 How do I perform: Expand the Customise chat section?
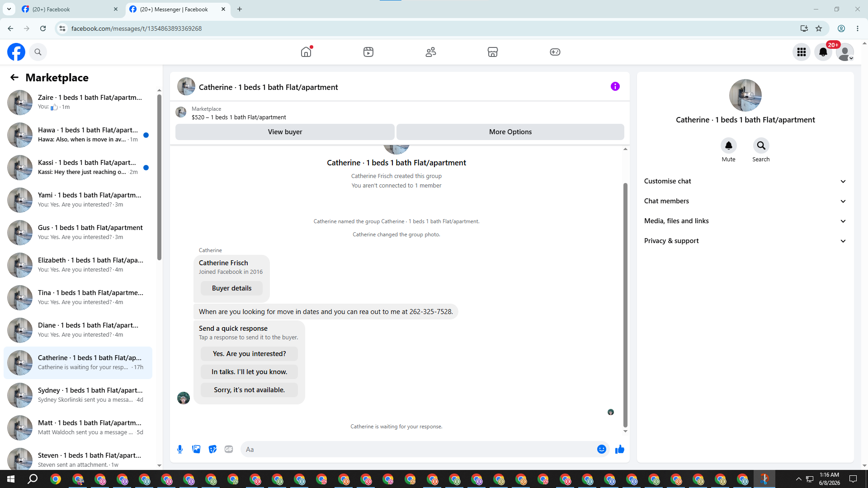tap(745, 181)
